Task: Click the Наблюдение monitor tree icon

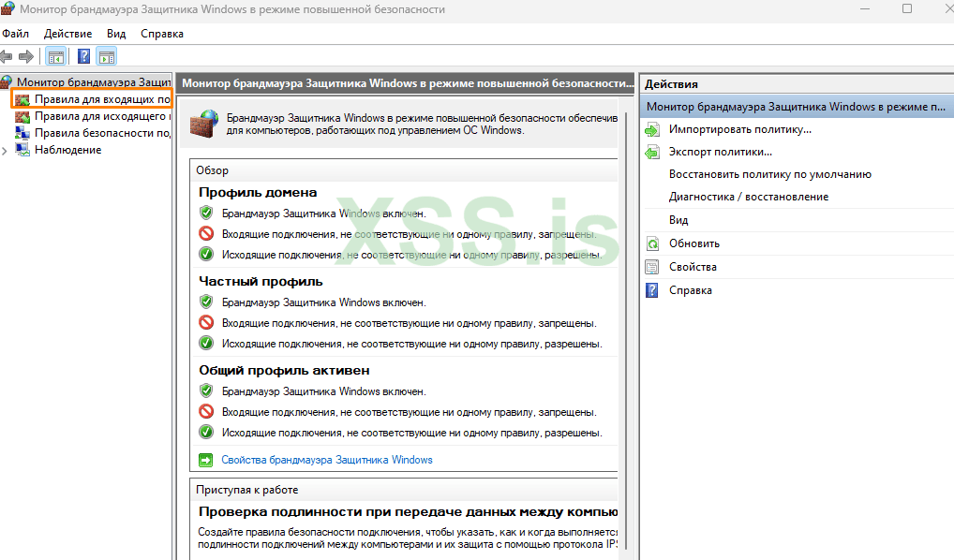Action: 22,150
